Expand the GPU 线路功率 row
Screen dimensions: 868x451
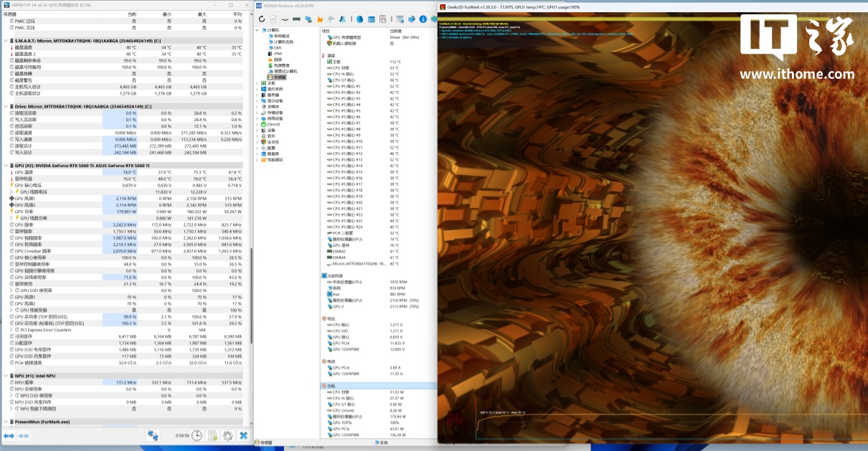pos(11,218)
